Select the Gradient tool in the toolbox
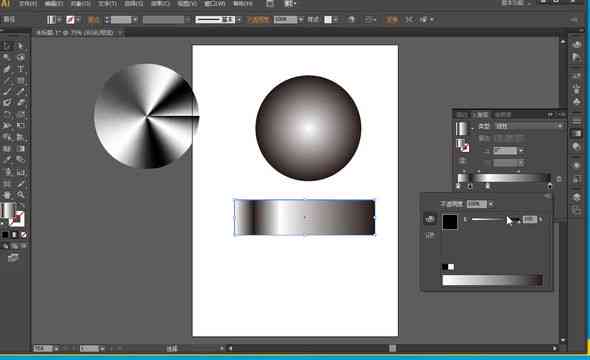 (20, 149)
